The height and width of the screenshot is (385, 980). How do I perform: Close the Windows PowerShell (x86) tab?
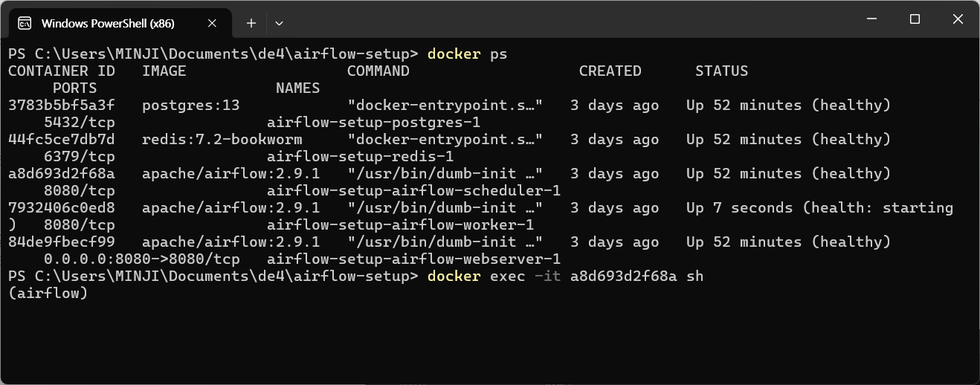[x=212, y=23]
